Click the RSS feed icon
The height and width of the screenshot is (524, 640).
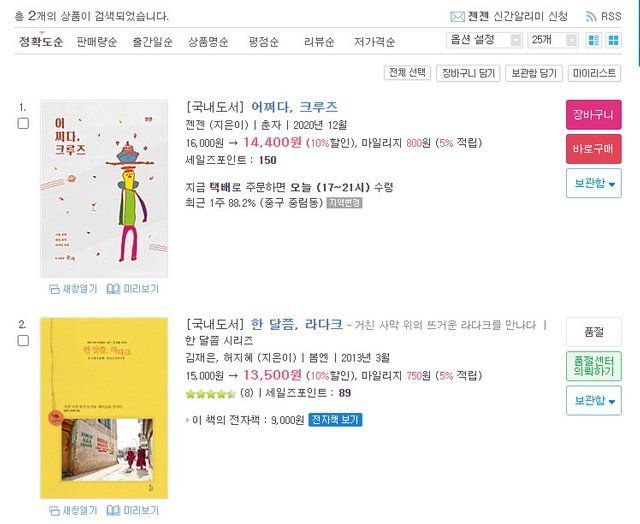coord(591,16)
